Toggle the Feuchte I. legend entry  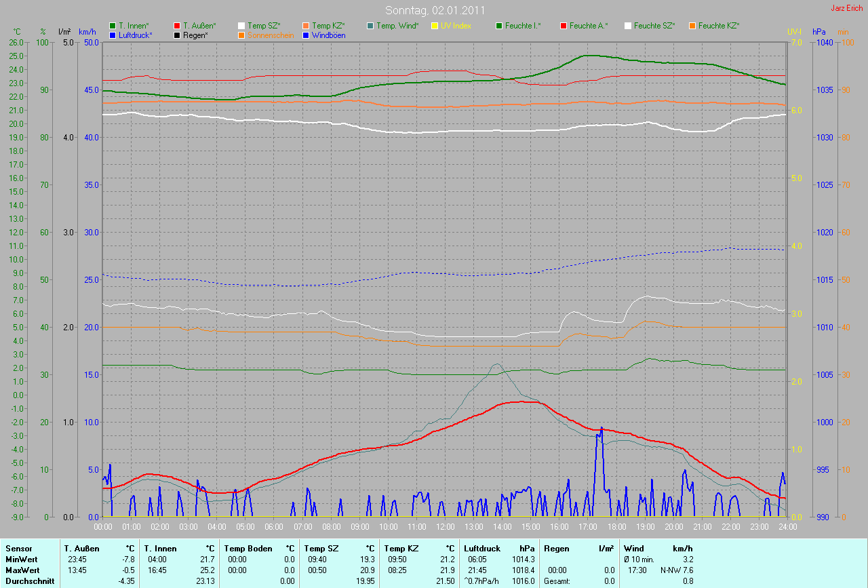point(522,26)
